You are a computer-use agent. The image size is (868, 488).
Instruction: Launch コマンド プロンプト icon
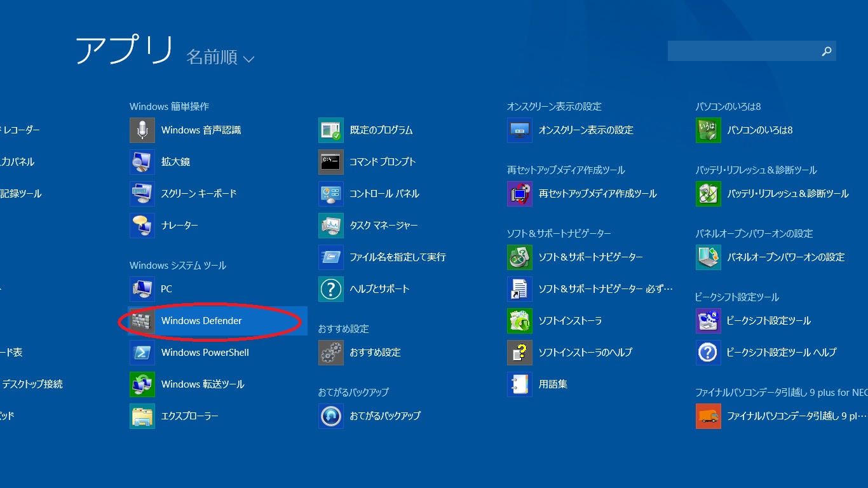(x=331, y=162)
